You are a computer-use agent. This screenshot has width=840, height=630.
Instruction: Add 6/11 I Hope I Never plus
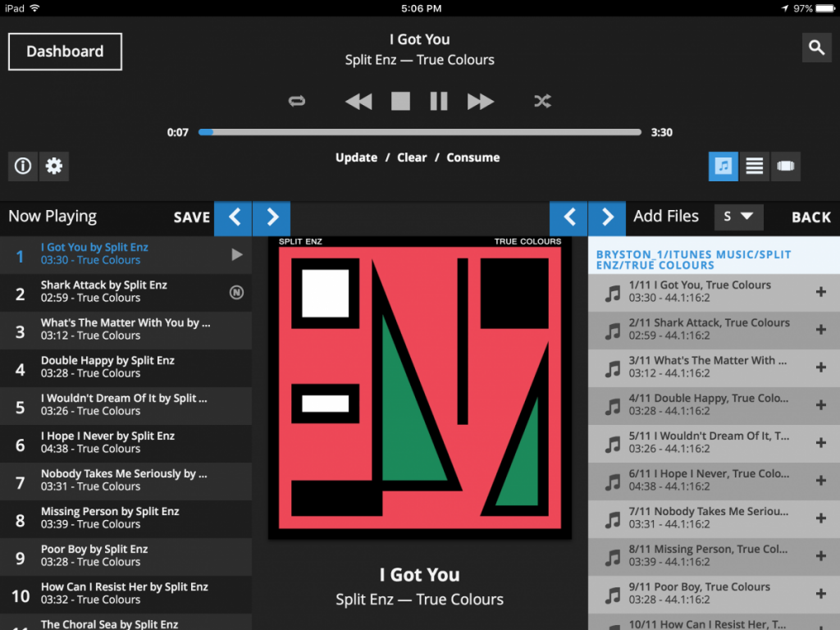click(x=820, y=481)
